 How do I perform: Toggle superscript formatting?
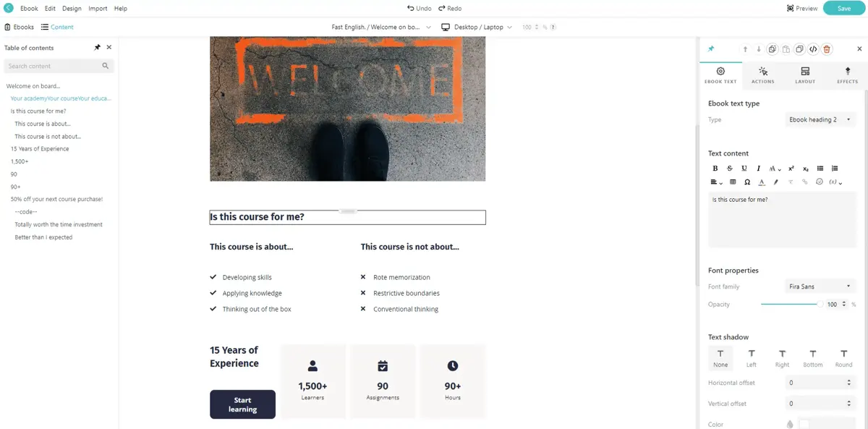point(791,169)
